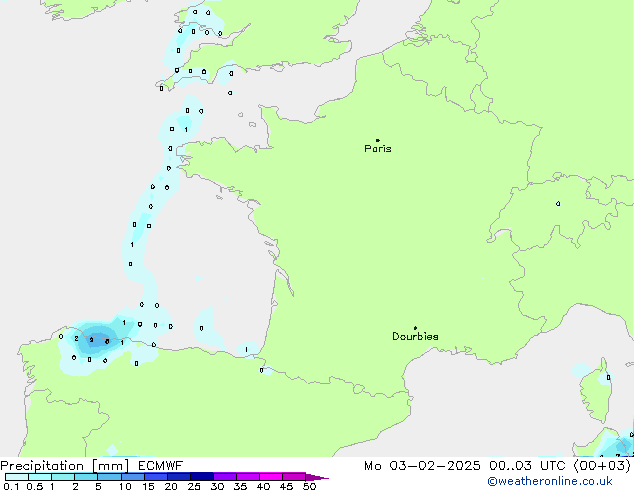Pick the 1–2 mm legend color swatch

coord(63,477)
